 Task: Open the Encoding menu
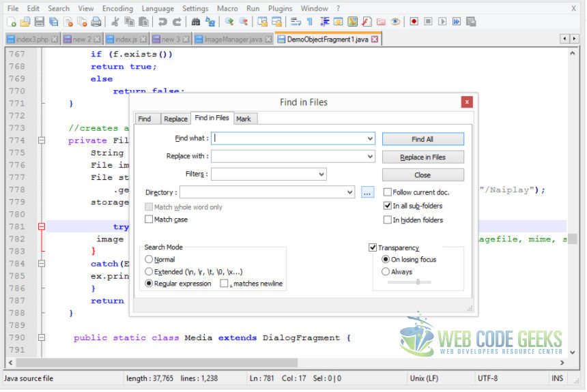pyautogui.click(x=118, y=8)
